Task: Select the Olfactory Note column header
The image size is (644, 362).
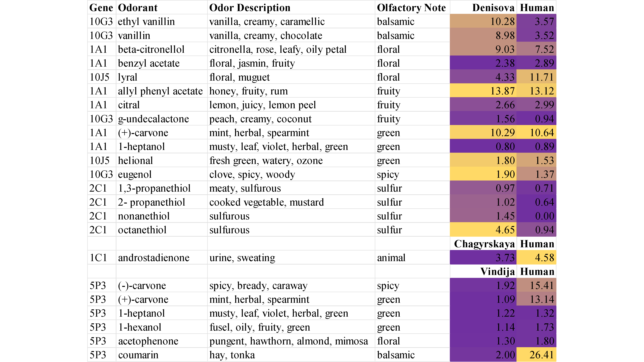Action: coord(411,8)
